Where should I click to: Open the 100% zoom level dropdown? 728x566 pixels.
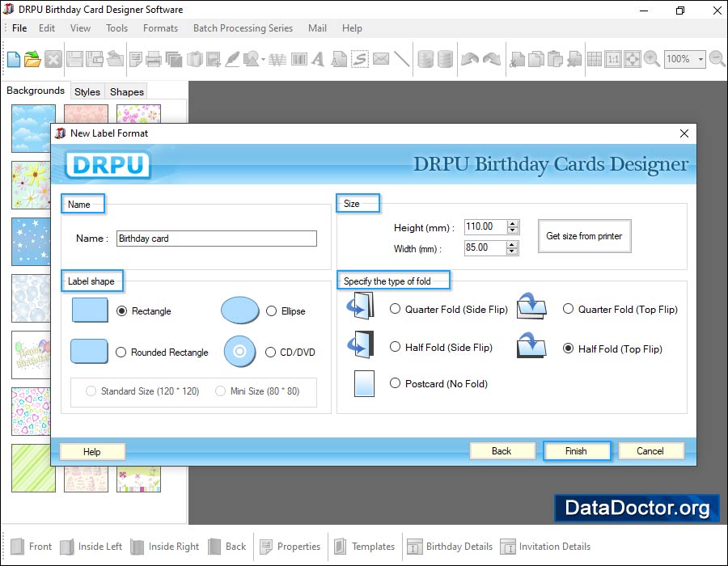[700, 59]
